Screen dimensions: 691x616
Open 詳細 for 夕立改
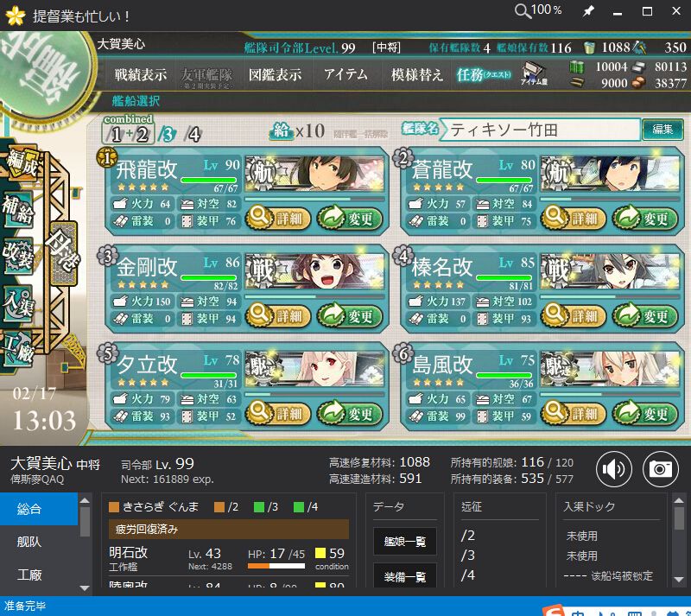(277, 414)
